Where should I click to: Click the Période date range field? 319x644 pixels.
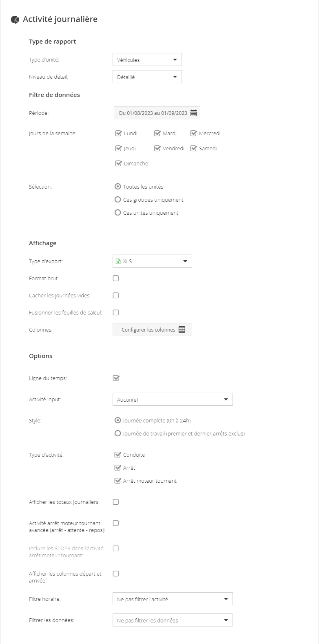pyautogui.click(x=157, y=113)
